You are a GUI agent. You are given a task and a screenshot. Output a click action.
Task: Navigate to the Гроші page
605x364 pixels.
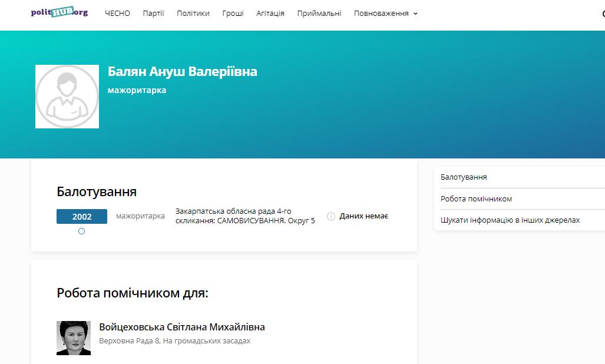pyautogui.click(x=233, y=14)
